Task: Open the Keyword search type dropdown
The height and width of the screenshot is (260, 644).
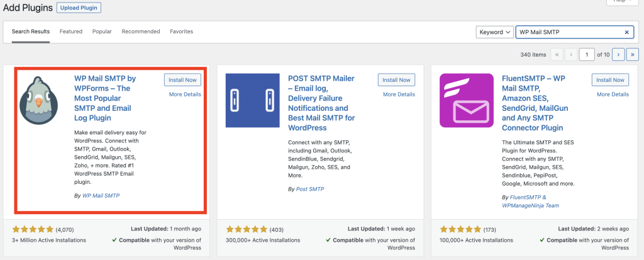Action: point(495,32)
